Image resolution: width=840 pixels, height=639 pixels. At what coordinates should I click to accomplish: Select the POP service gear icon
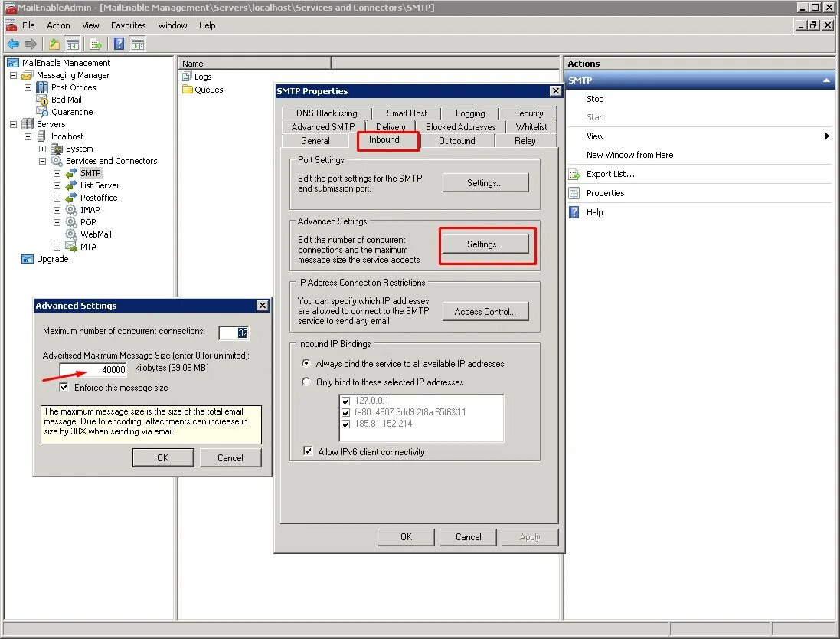(x=70, y=222)
